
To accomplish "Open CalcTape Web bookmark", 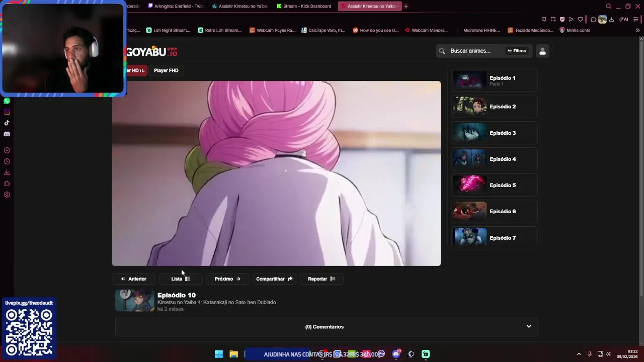I will point(323,30).
